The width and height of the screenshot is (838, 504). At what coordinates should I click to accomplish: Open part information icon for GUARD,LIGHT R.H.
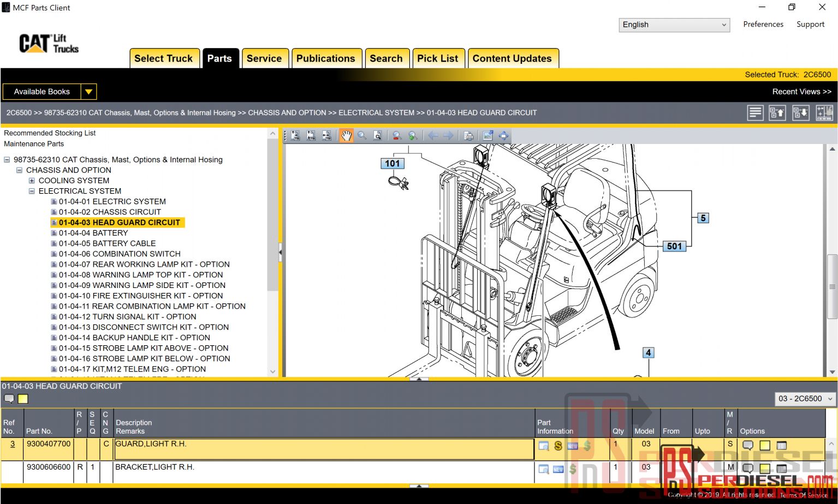[x=544, y=446]
